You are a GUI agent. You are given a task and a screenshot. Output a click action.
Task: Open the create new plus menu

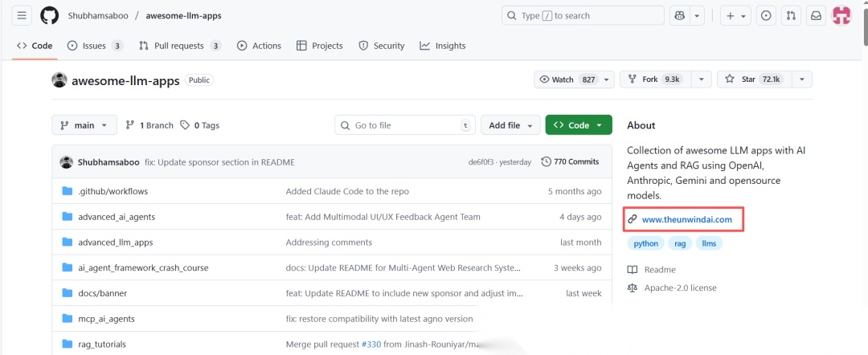click(x=735, y=16)
